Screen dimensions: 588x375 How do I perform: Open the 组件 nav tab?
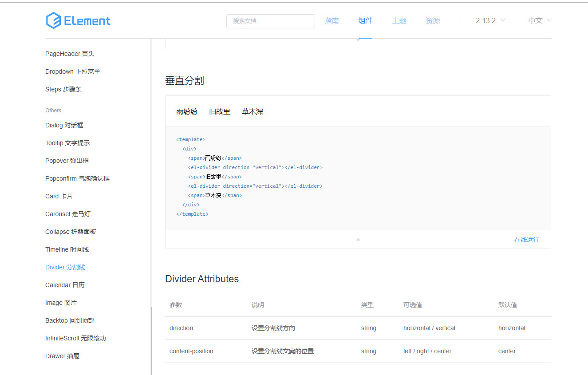366,20
